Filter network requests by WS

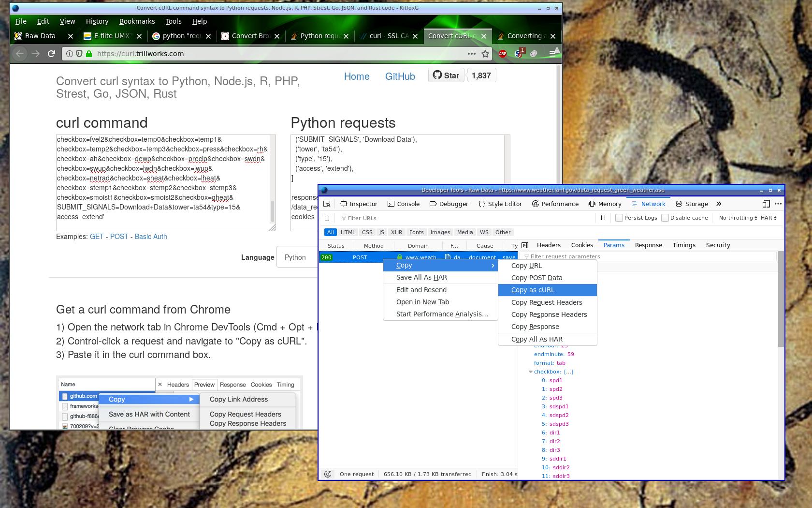[x=484, y=232]
